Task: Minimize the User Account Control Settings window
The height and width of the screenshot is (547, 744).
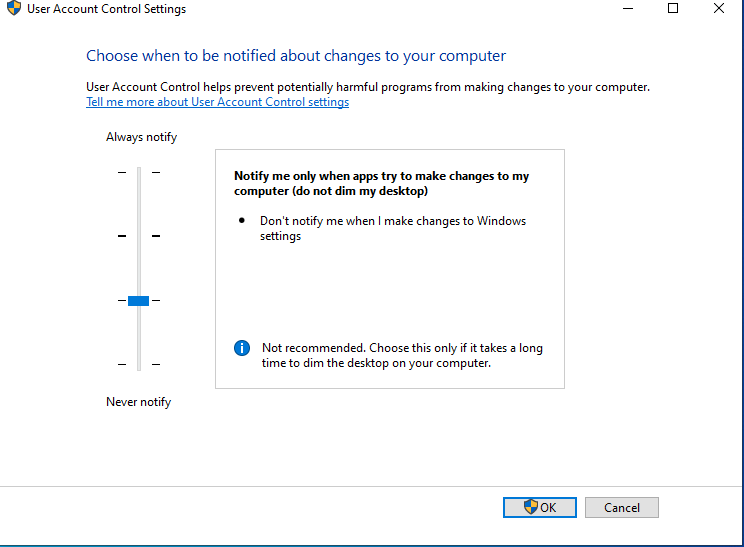Action: (x=628, y=9)
